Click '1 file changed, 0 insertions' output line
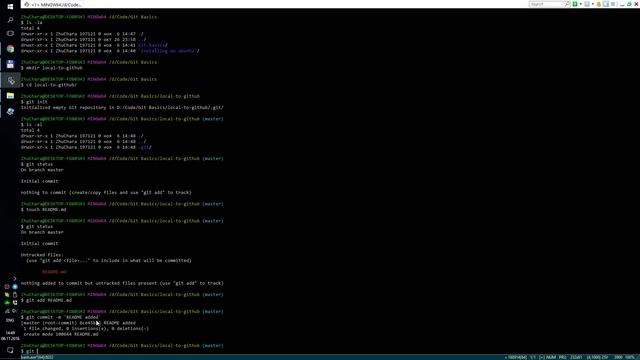Viewport: 640px width, 360px height. pos(86,328)
